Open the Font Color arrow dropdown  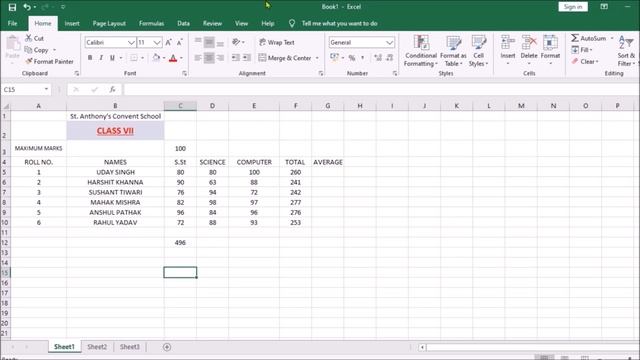[x=181, y=58]
